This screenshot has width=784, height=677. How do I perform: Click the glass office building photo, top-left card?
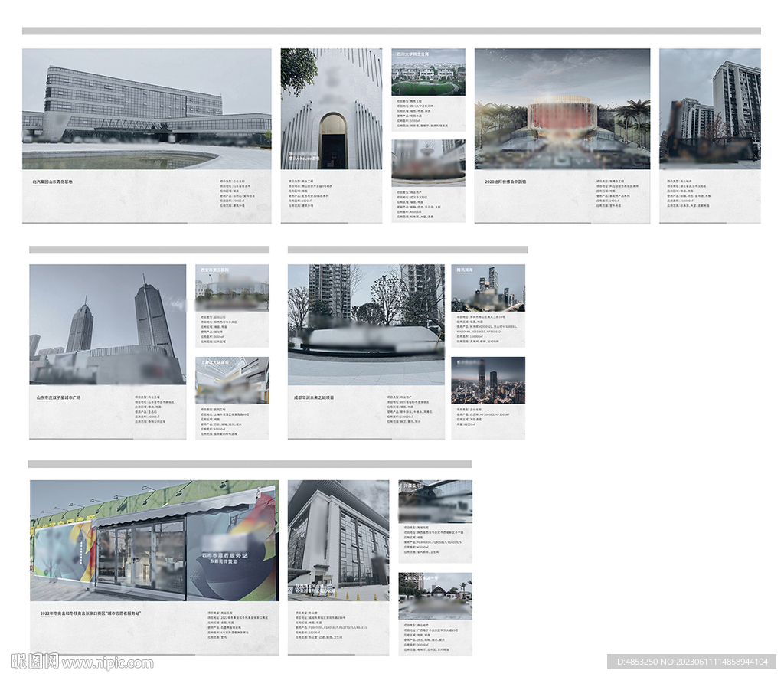pyautogui.click(x=146, y=109)
